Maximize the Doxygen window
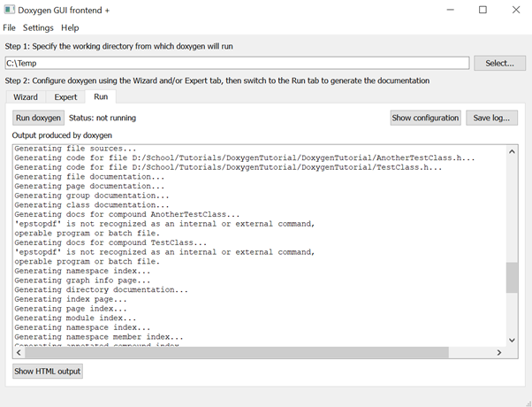This screenshot has width=532, height=407. pyautogui.click(x=483, y=10)
